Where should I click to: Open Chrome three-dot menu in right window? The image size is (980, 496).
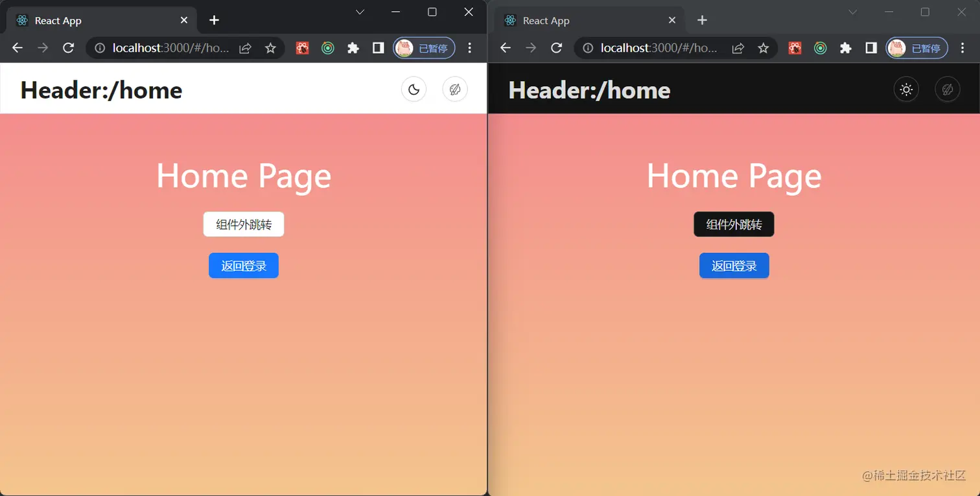[962, 48]
